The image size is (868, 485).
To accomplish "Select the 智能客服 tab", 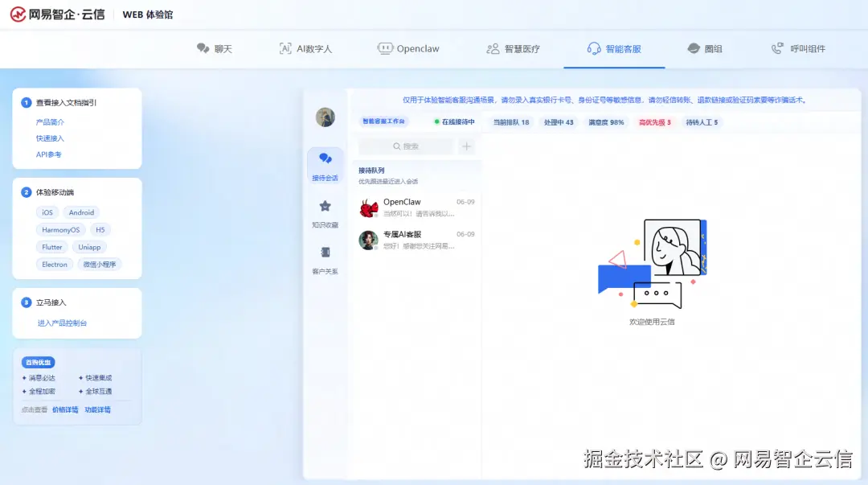I will [614, 49].
